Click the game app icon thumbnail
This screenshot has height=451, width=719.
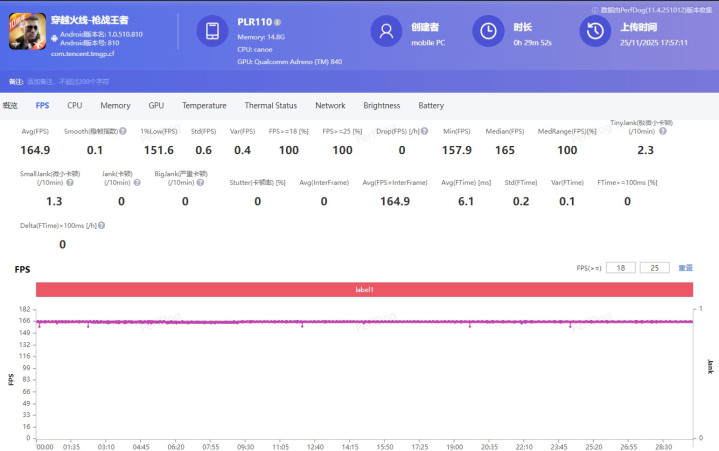tap(26, 31)
